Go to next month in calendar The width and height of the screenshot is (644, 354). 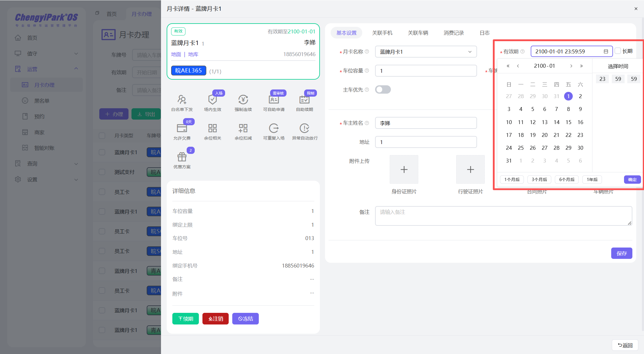pos(571,66)
